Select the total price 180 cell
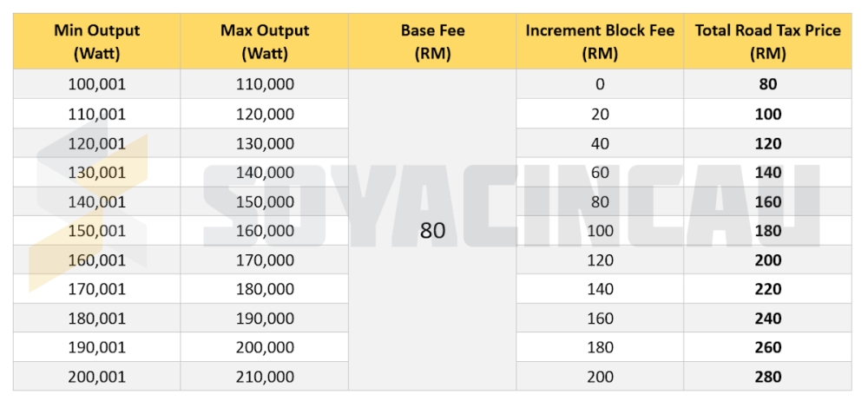868x401 pixels. coord(767,231)
